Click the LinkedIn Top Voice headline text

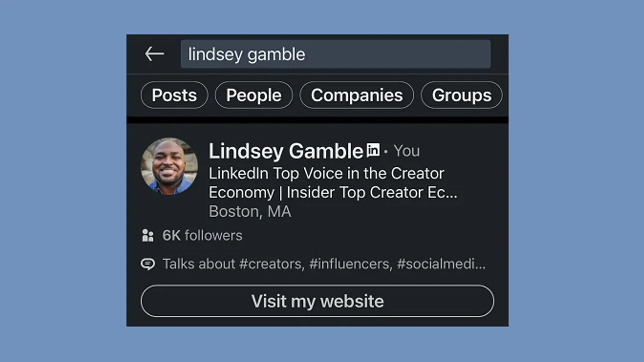pyautogui.click(x=326, y=174)
